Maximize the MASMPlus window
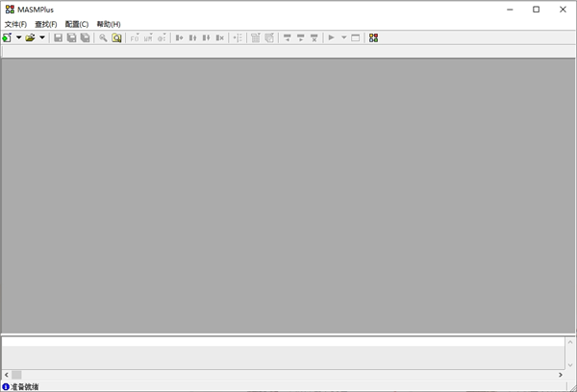Screen dimensions: 577x392 click(537, 10)
